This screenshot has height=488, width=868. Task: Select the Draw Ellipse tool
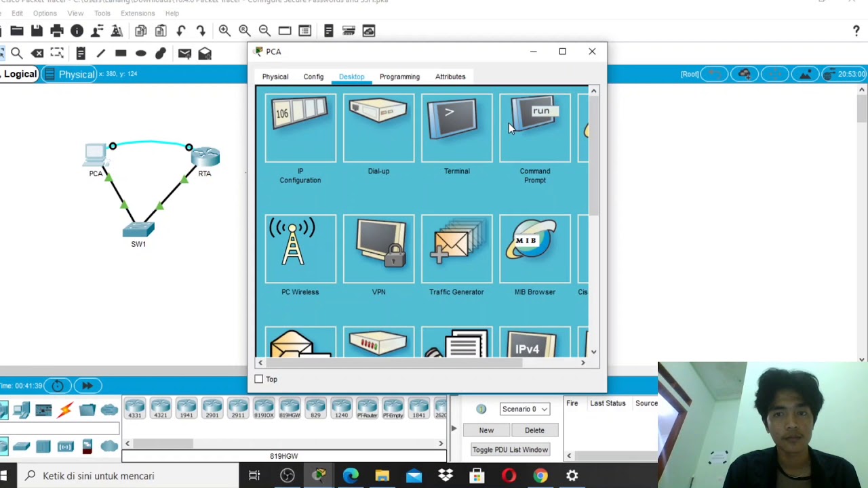click(141, 53)
